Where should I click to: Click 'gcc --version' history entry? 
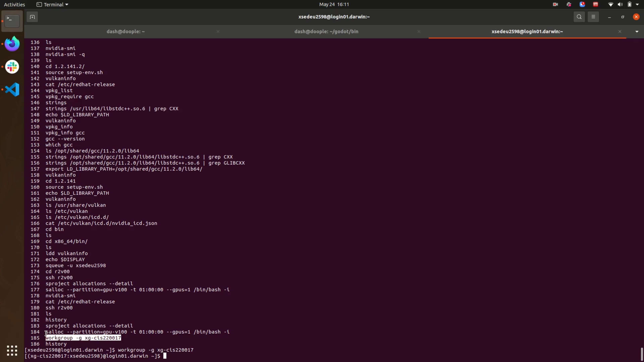(65, 139)
